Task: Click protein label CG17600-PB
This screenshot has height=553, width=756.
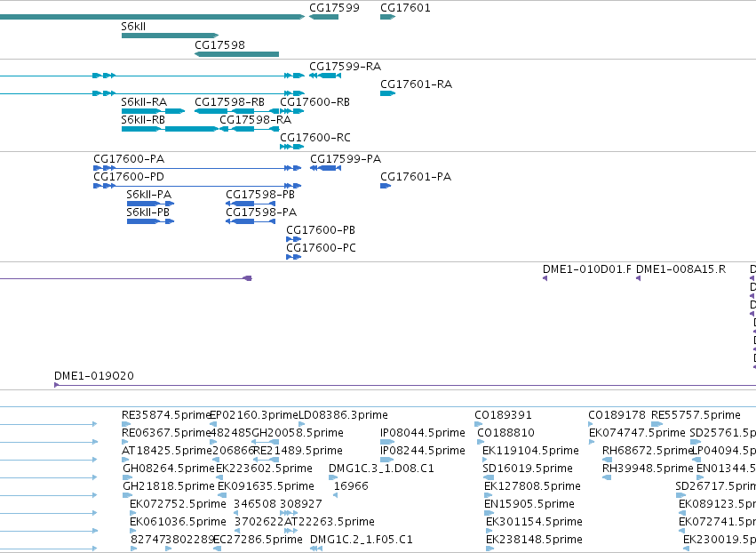Action: click(x=321, y=230)
